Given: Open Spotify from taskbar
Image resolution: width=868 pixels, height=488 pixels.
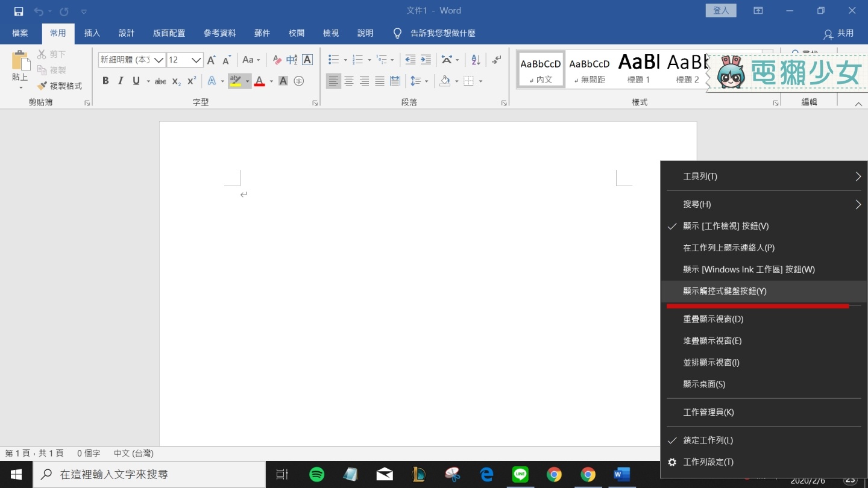Looking at the screenshot, I should coord(316,475).
